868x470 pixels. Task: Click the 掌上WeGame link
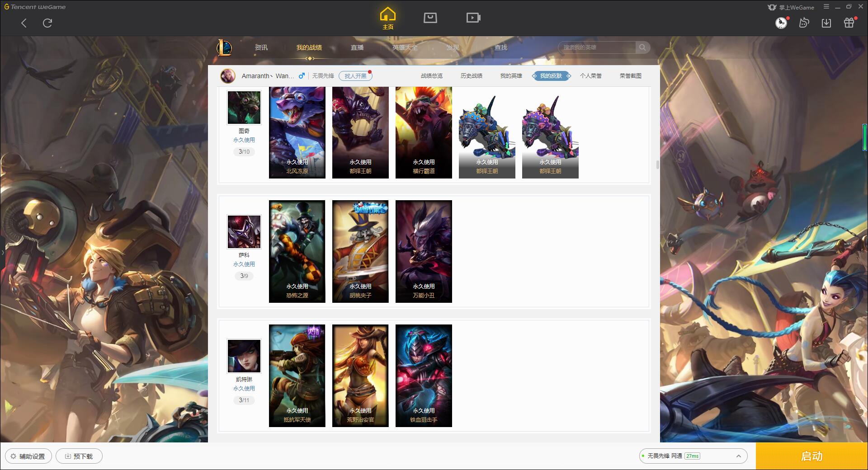[791, 7]
